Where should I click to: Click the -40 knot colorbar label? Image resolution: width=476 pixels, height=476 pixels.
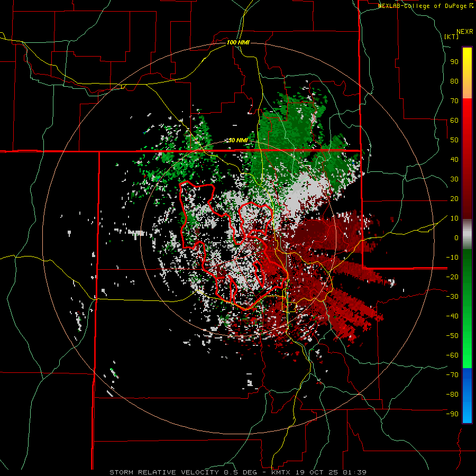pos(452,316)
